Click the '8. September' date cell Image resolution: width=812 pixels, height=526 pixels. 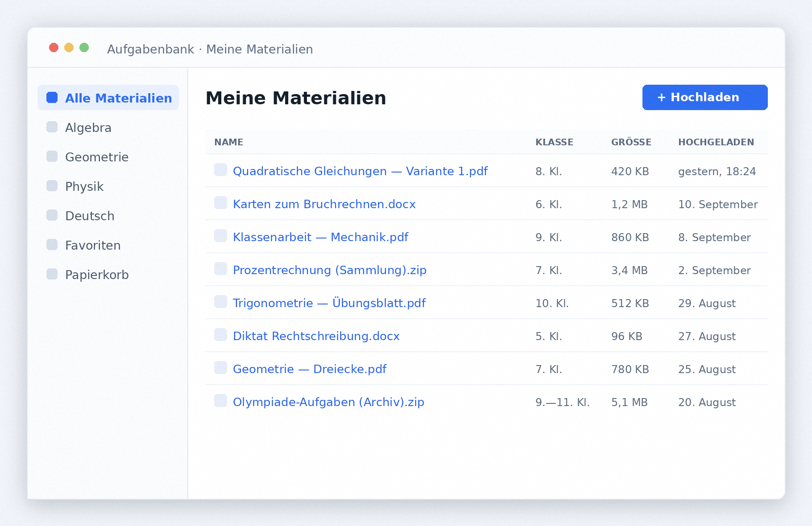tap(714, 238)
